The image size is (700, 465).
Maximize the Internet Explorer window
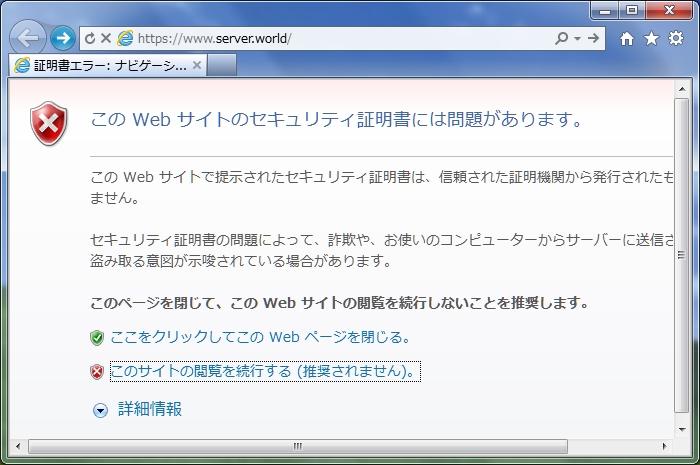click(x=632, y=10)
